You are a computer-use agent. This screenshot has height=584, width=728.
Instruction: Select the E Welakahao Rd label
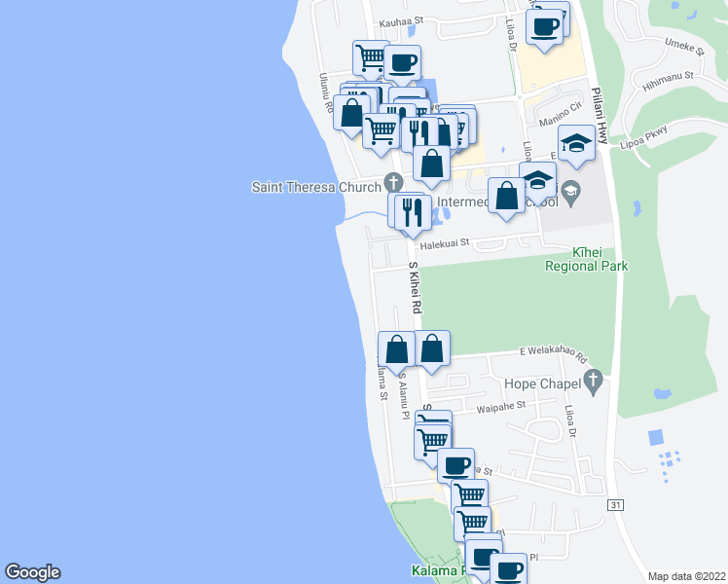(x=554, y=353)
